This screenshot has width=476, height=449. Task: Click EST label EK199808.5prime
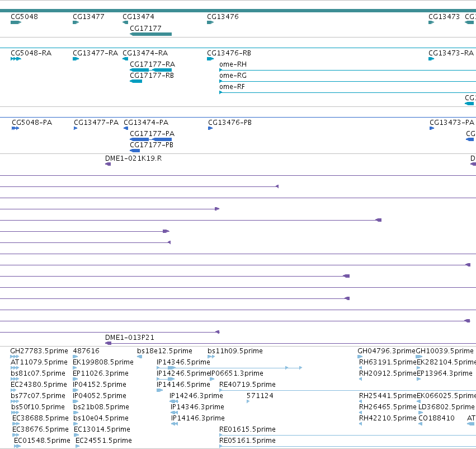point(103,362)
